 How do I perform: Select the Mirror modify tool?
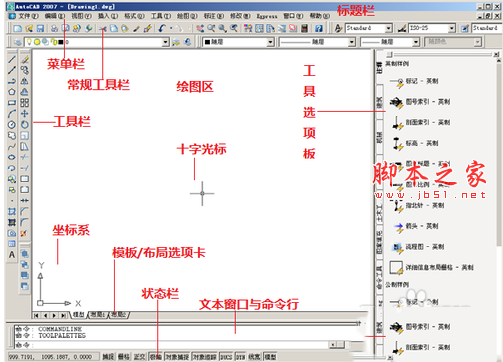(x=25, y=81)
